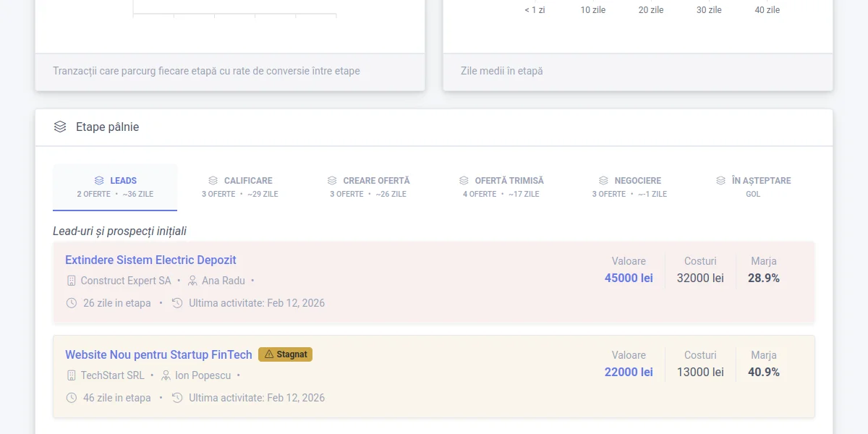Screen dimensions: 868x434
Task: Click the building icon beside Construct Expert SA
Action: 70,281
